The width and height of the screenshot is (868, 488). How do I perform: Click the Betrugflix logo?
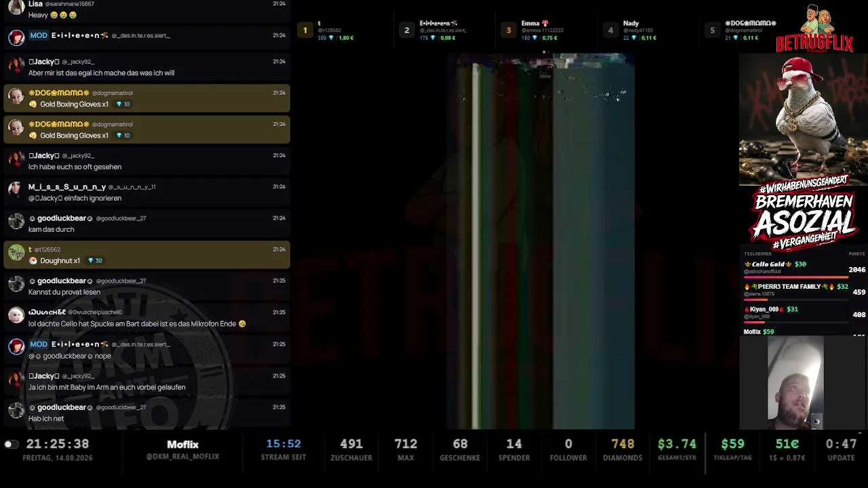(814, 28)
